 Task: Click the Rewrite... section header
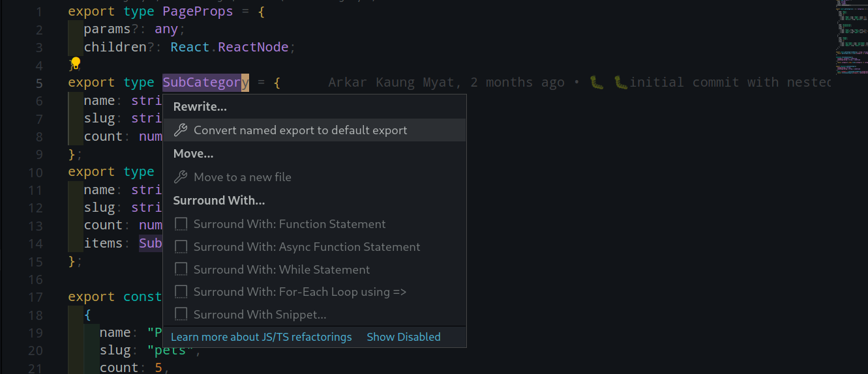point(200,107)
